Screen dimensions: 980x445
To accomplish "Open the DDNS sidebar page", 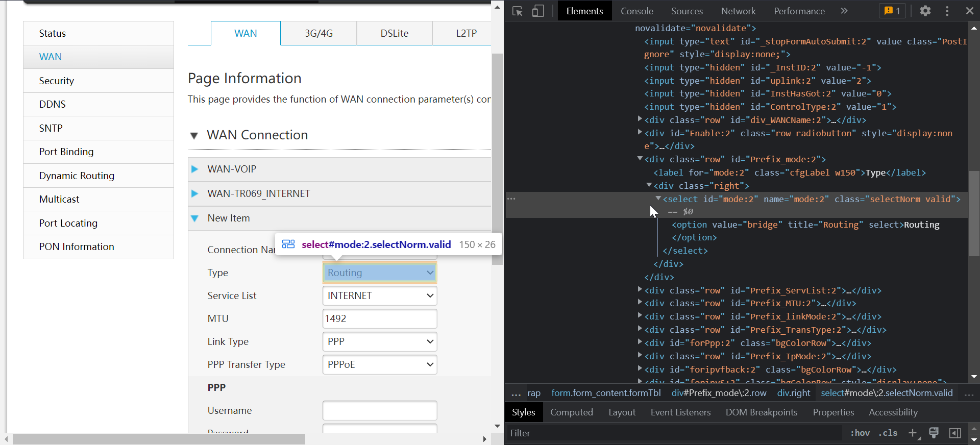I will (x=99, y=104).
